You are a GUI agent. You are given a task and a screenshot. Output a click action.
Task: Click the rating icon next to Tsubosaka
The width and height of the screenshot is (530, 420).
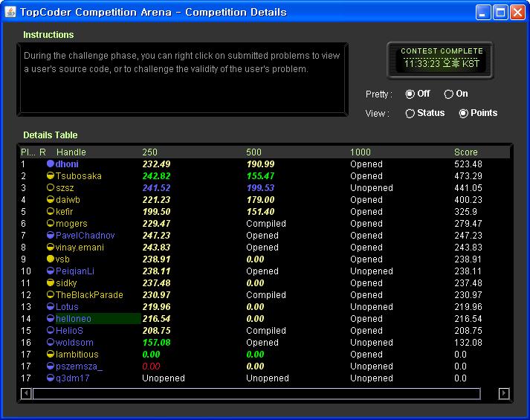coord(51,175)
